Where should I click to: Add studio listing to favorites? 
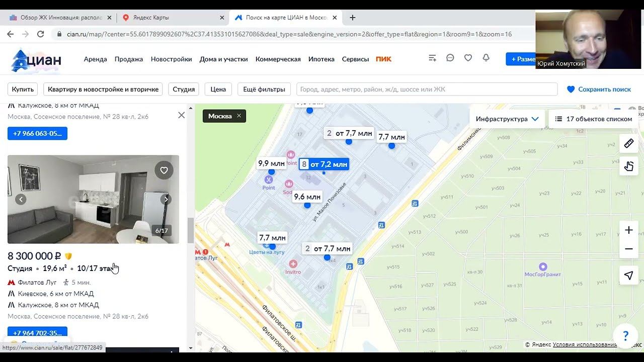click(164, 170)
